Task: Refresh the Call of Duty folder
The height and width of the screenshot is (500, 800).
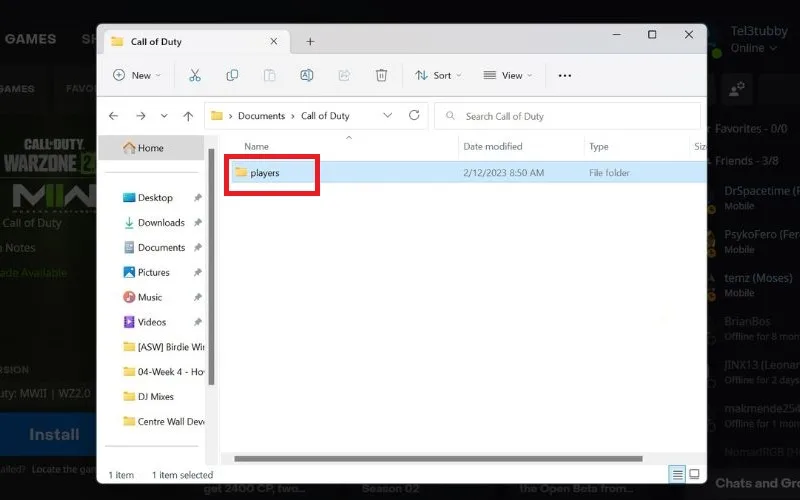Action: (x=414, y=115)
